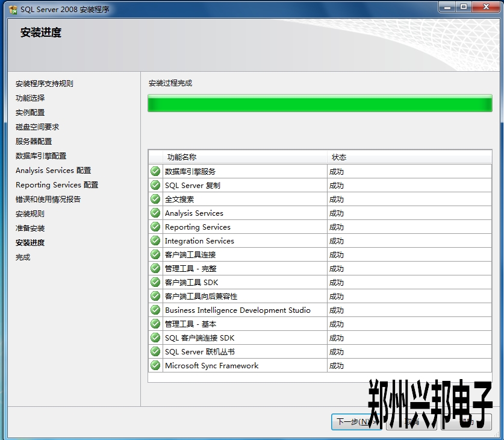Screen dimensions: 504x440
Task: Click the Microsoft Sync Framework check icon
Action: click(155, 365)
